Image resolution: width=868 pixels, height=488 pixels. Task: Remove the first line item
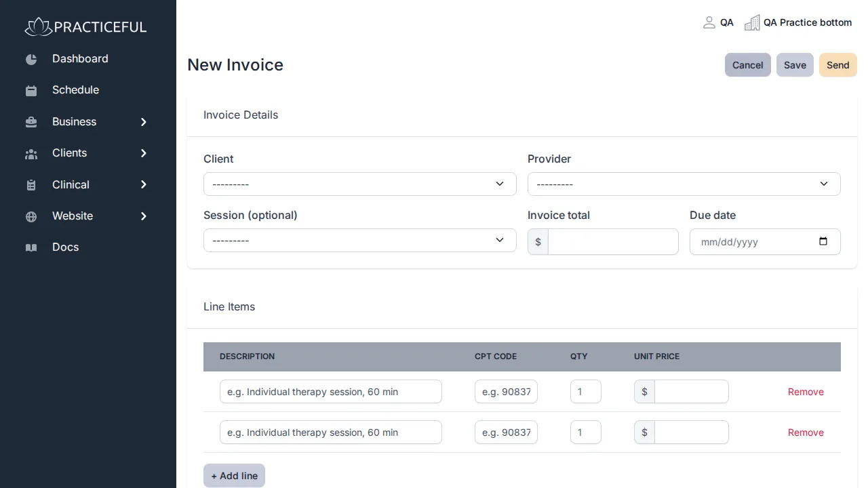[806, 392]
